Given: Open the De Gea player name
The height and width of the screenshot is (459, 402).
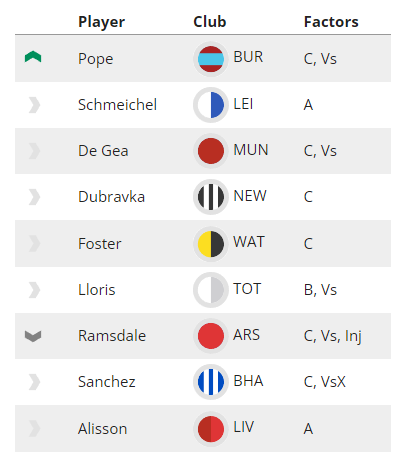Looking at the screenshot, I should 103,151.
